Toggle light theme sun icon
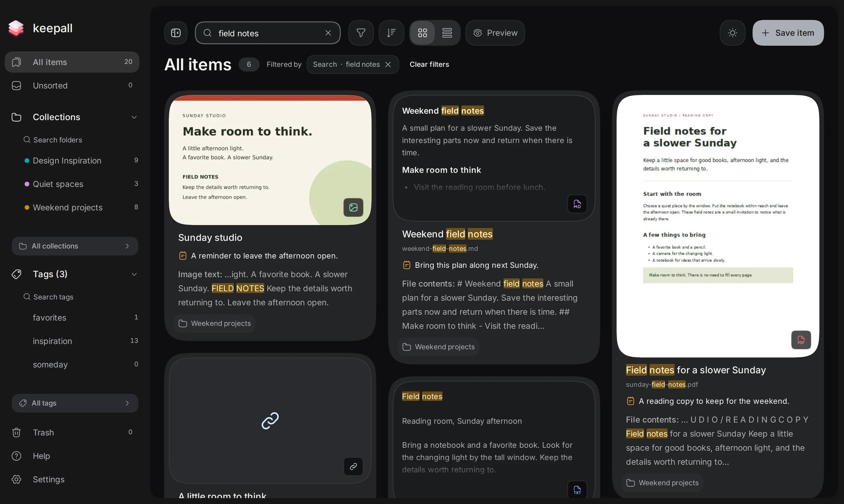The width and height of the screenshot is (844, 504). 732,33
